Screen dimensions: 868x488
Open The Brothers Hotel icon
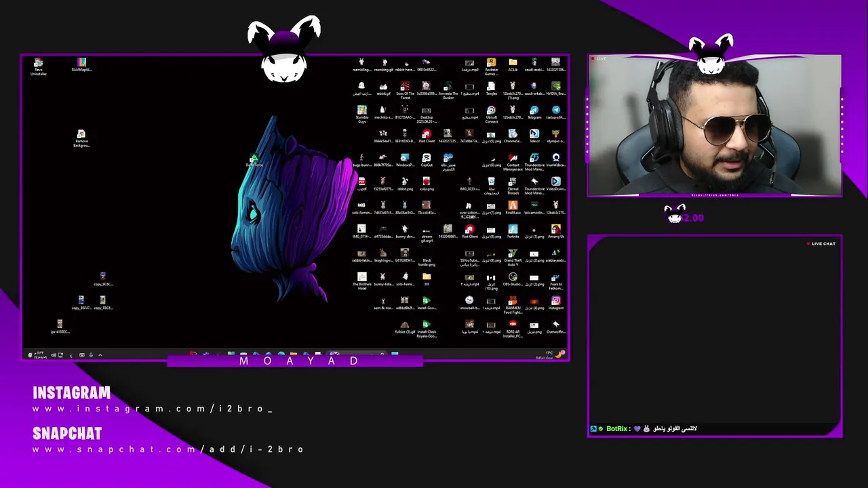coord(361,281)
